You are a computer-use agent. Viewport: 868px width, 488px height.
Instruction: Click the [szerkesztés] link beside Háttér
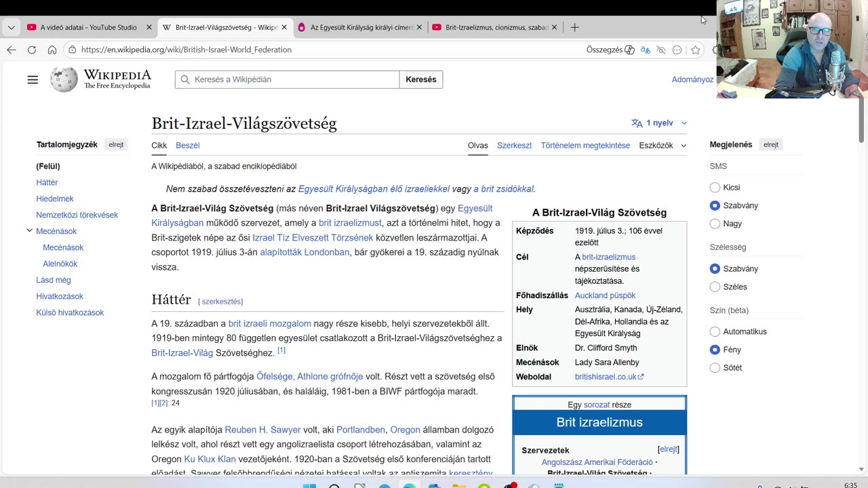tap(220, 302)
